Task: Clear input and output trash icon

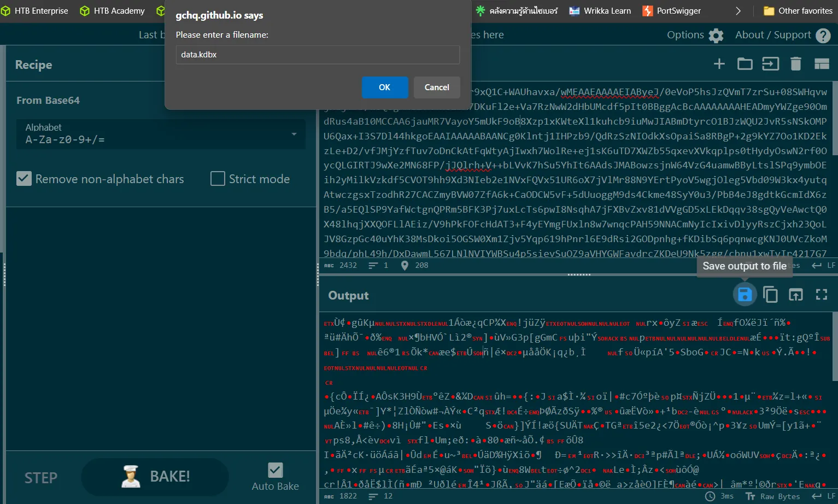Action: [796, 64]
